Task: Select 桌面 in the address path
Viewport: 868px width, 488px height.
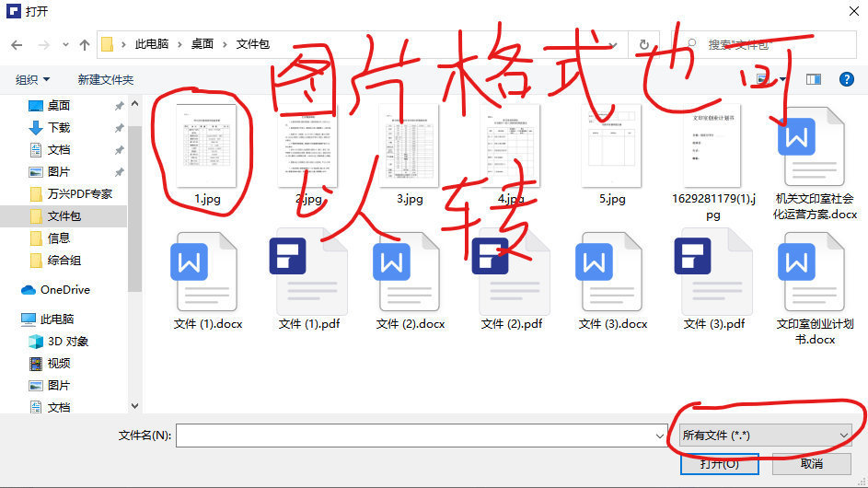Action: 203,44
